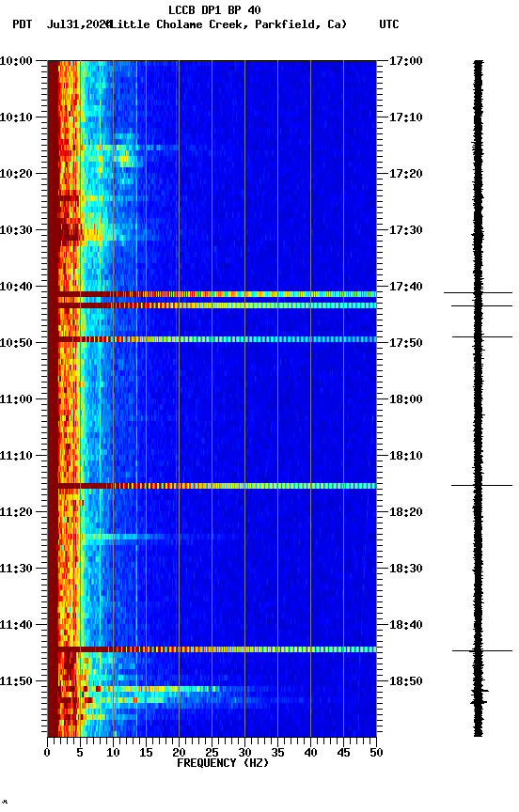519x812 pixels.
Task: Click the '18:00' UTC time label
Action: (406, 399)
